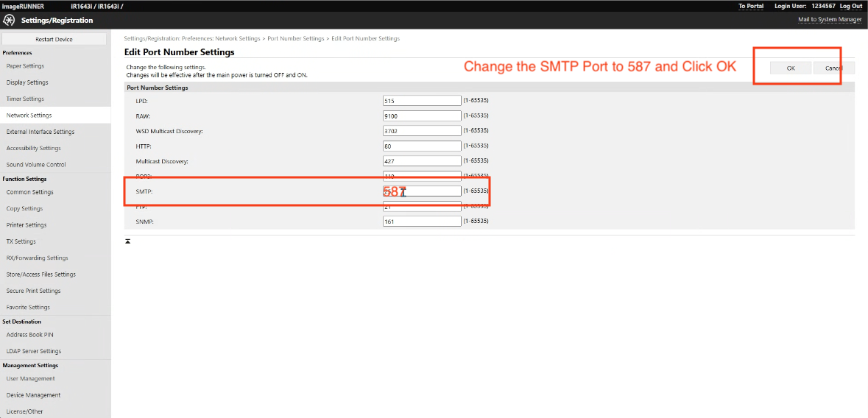The height and width of the screenshot is (418, 868).
Task: Go to Network Settings in sidebar
Action: (29, 116)
